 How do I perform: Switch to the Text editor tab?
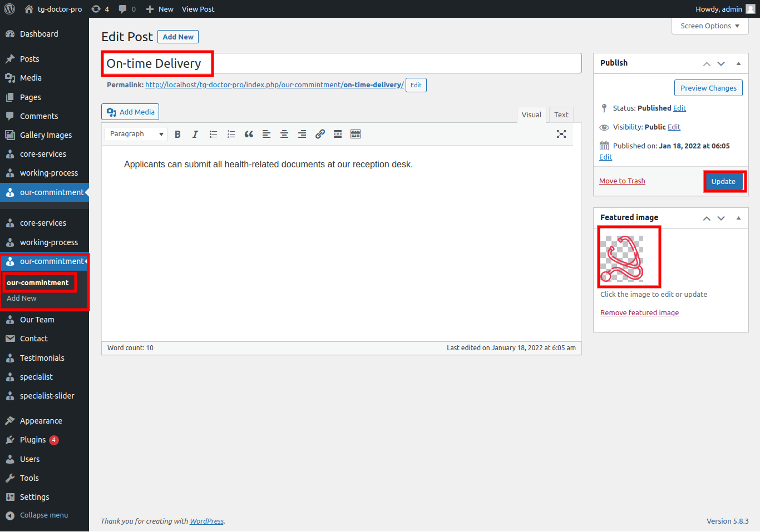(561, 115)
